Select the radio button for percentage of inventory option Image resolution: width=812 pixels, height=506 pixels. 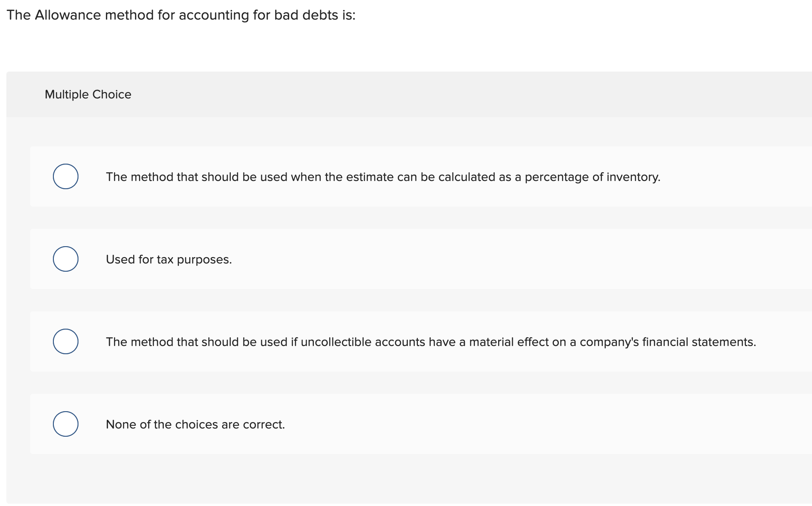pos(65,176)
